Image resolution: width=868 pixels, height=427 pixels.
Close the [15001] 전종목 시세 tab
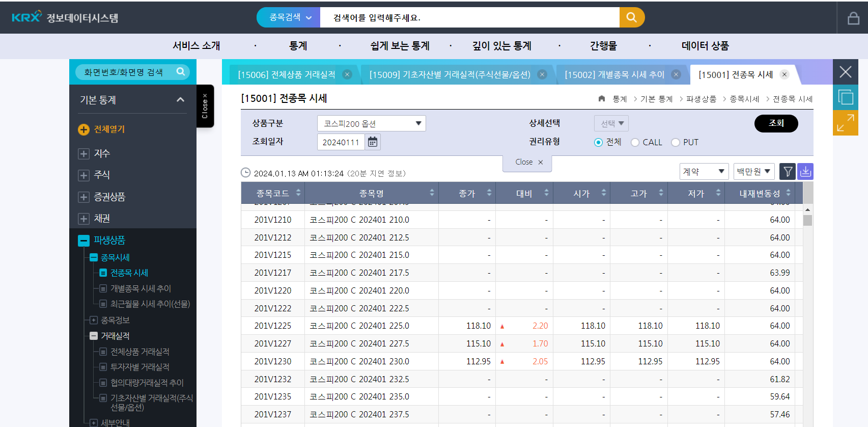(x=785, y=74)
